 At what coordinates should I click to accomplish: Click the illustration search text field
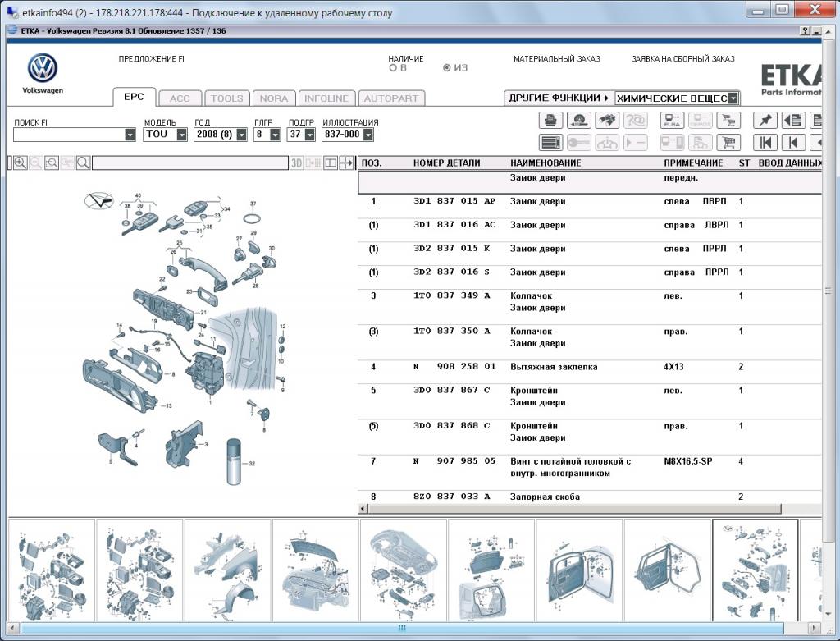click(190, 163)
